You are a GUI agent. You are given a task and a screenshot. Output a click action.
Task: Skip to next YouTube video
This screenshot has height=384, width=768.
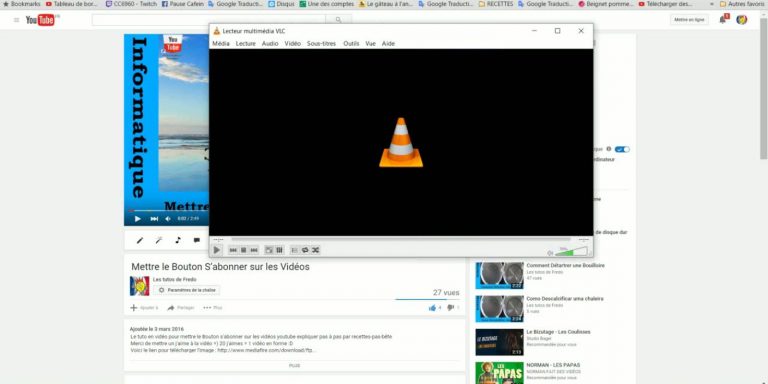pos(154,219)
